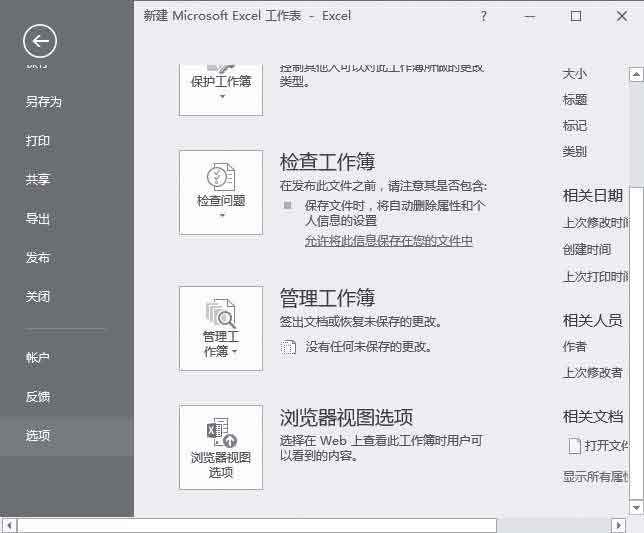Select 发布 (Publish) in the sidebar

38,258
